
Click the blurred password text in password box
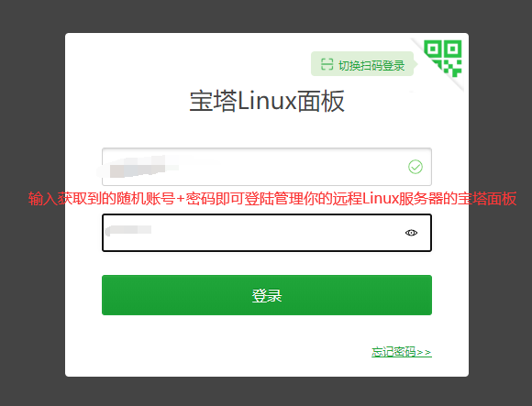tap(128, 230)
